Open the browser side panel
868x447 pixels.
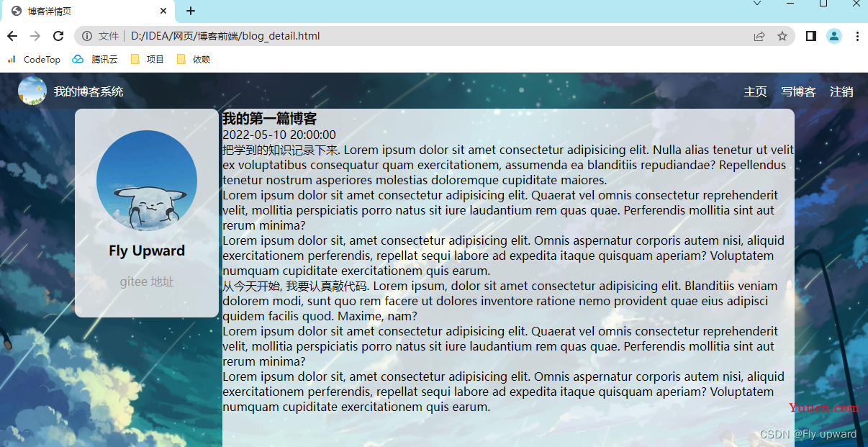tap(811, 36)
